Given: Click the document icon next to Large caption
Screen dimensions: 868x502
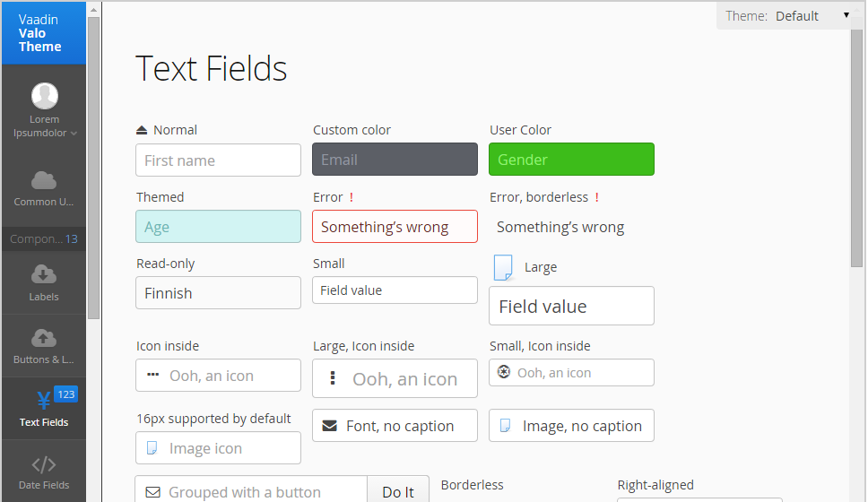Looking at the screenshot, I should click(503, 267).
